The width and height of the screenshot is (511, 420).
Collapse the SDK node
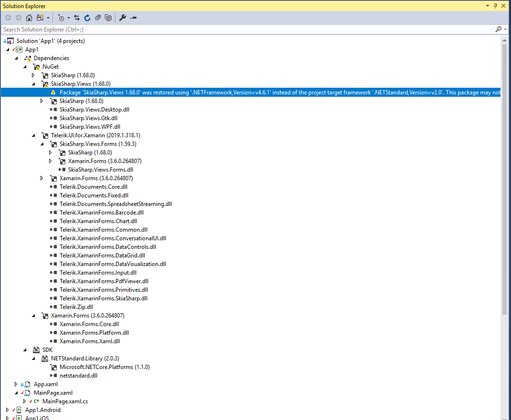25,350
